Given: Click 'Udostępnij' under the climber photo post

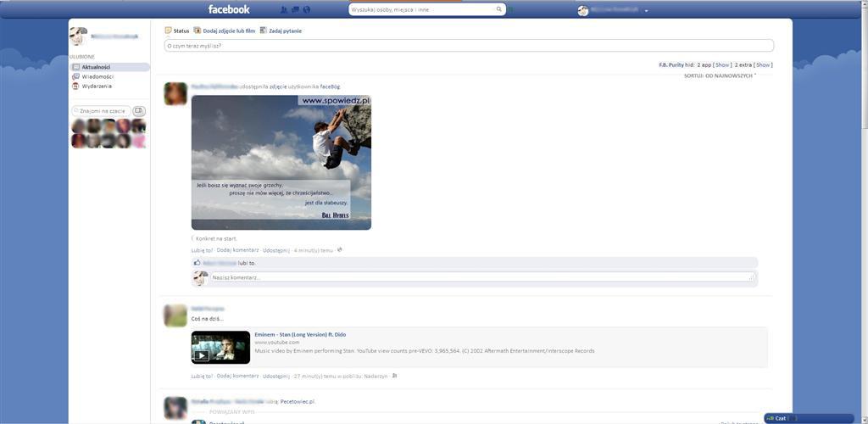Looking at the screenshot, I should click(276, 250).
